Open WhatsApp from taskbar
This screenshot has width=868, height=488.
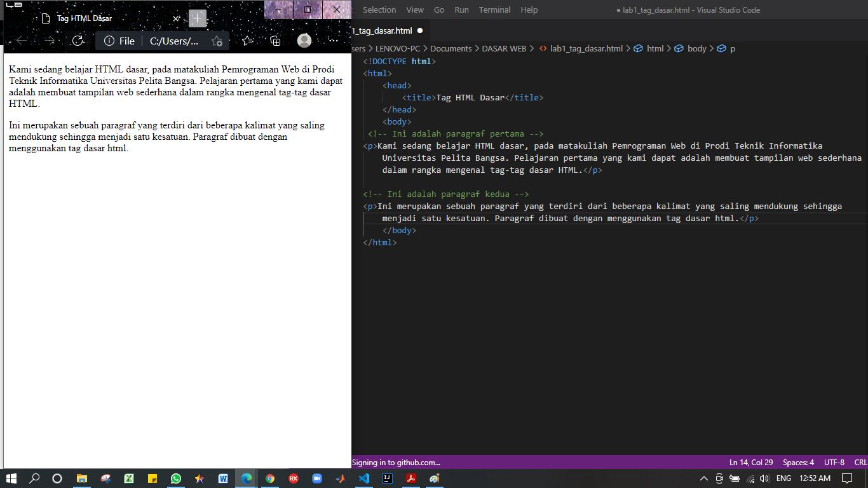[176, 478]
